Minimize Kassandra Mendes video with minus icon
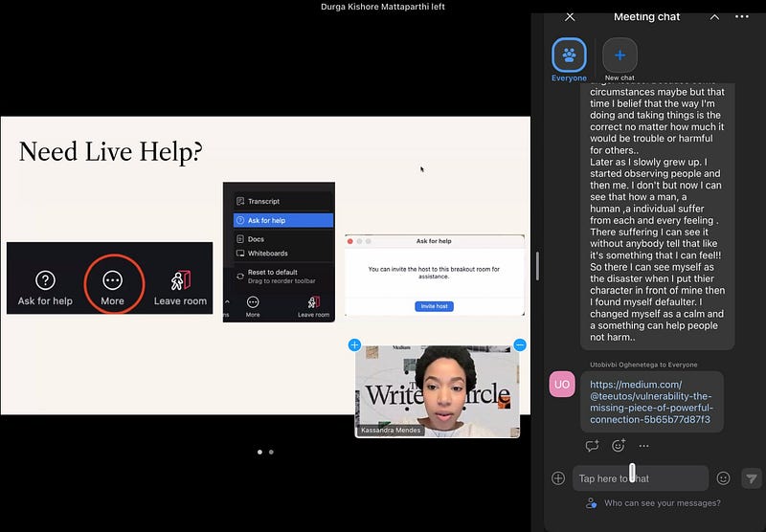This screenshot has height=532, width=766. [520, 345]
